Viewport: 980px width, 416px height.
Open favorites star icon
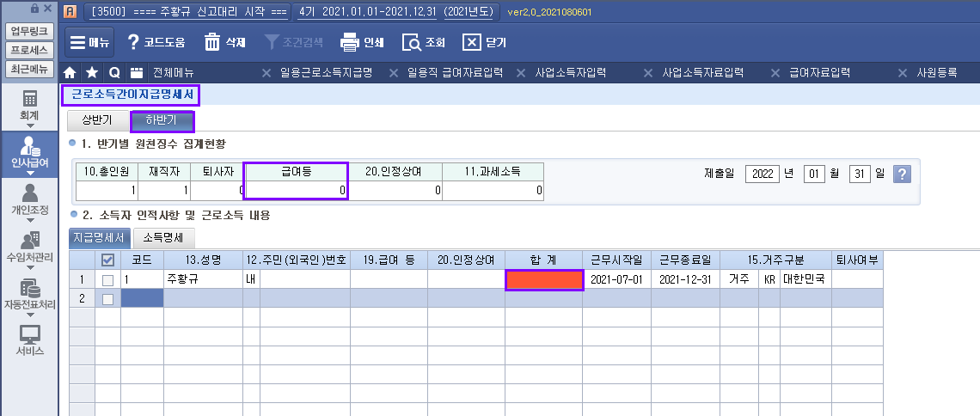(92, 72)
